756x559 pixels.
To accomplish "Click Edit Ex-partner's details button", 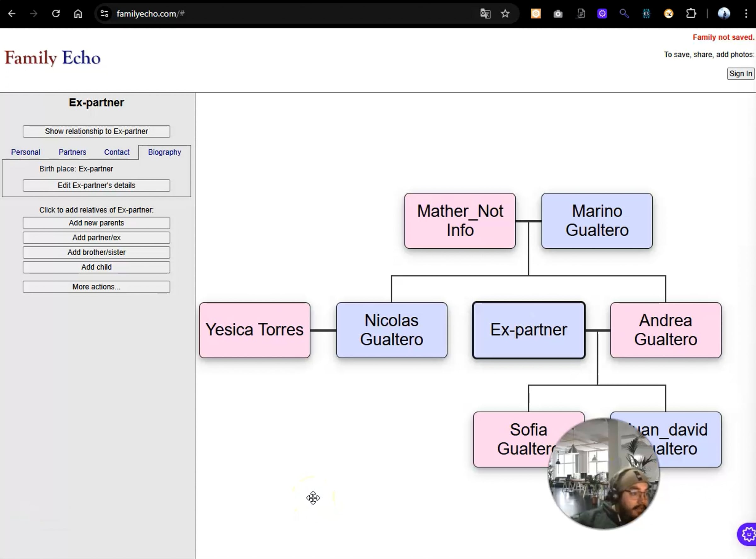I will click(x=96, y=185).
